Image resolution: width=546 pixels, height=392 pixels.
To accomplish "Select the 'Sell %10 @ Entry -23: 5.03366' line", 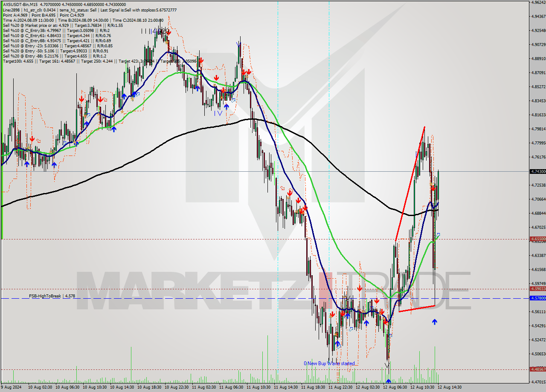I will coord(58,46).
